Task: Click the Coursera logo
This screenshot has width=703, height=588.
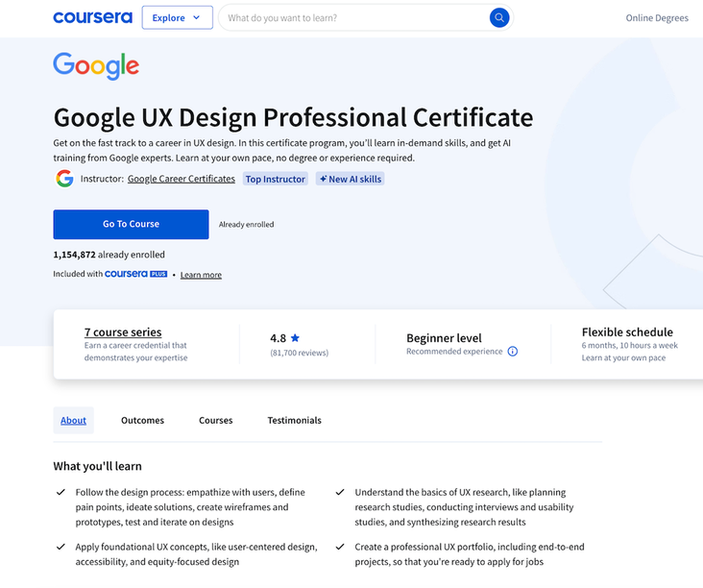Action: click(93, 17)
